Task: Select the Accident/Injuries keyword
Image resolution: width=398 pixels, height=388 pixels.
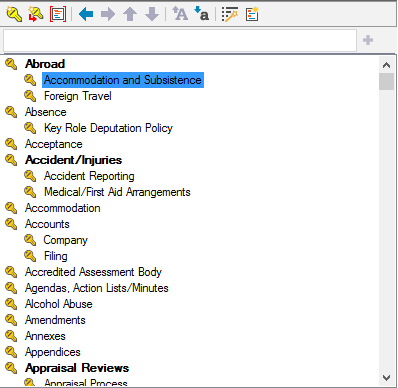Action: coord(73,160)
